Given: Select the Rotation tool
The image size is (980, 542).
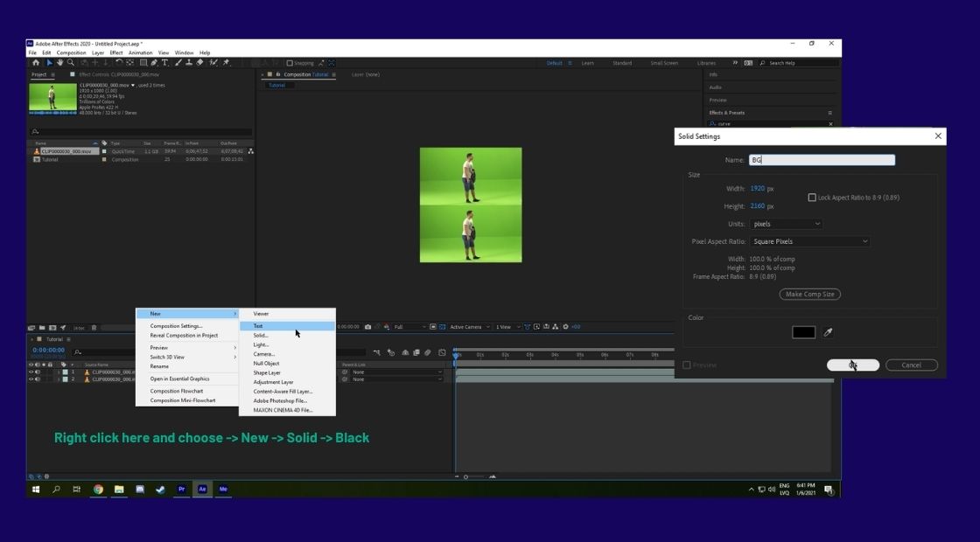Looking at the screenshot, I should pyautogui.click(x=117, y=62).
